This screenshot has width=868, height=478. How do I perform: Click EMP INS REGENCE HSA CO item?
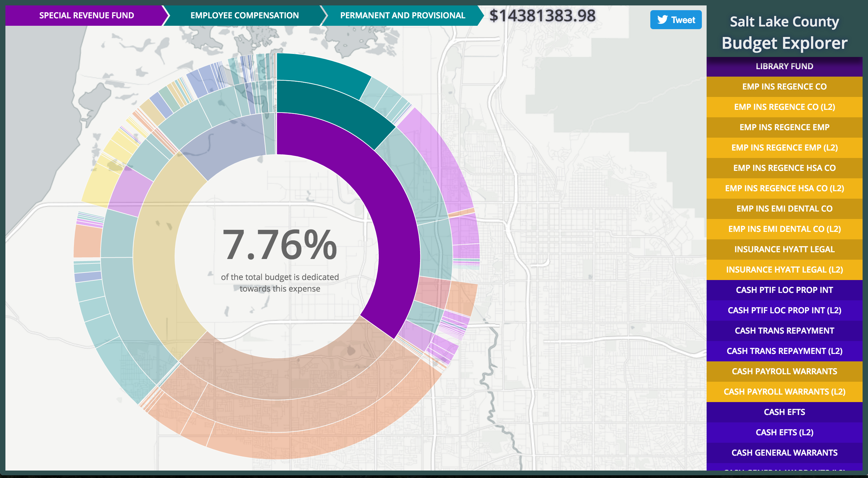[784, 168]
